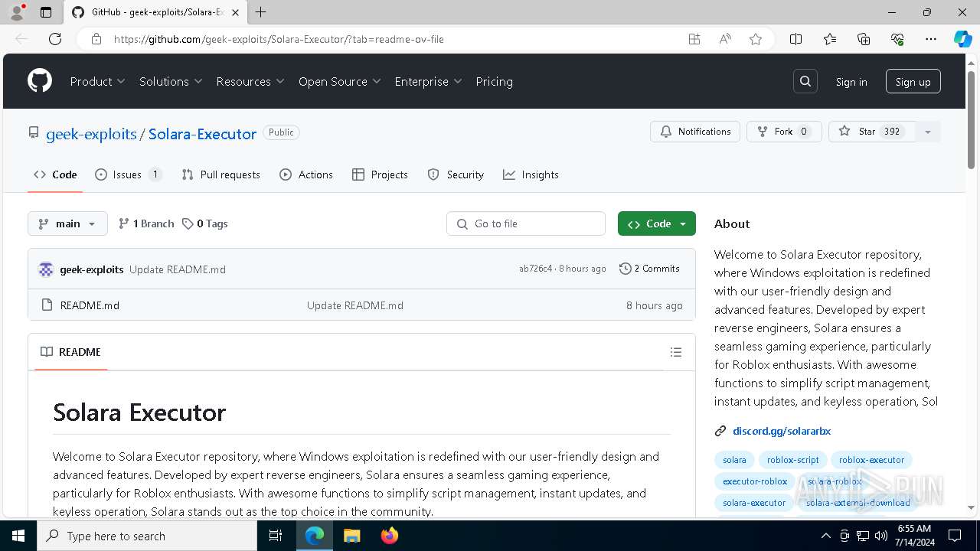Screen dimensions: 980x551
Task: Click the geek-exploits avatar image
Action: point(46,269)
